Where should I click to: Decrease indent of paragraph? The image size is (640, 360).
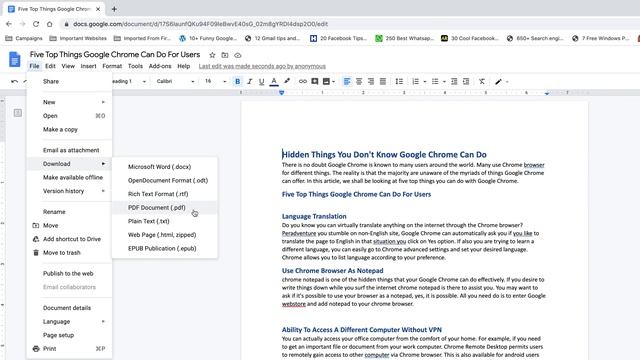tap(454, 82)
